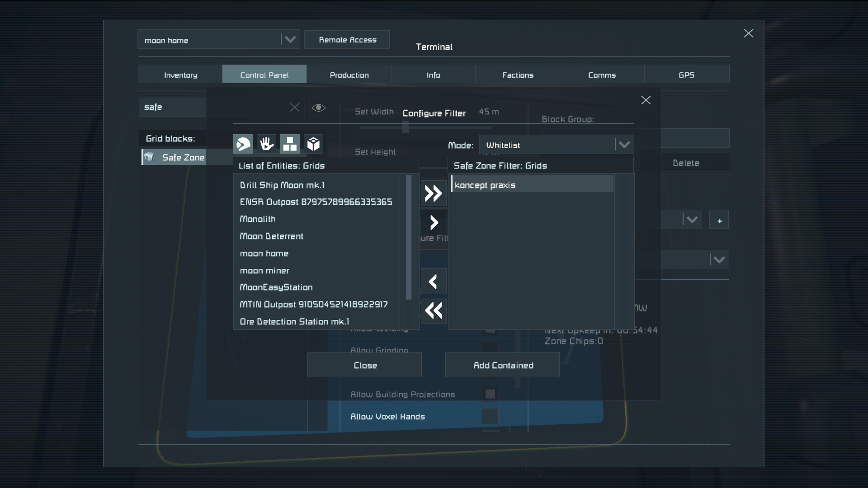This screenshot has width=868, height=488.
Task: Switch to the Production tab
Action: pyautogui.click(x=349, y=75)
